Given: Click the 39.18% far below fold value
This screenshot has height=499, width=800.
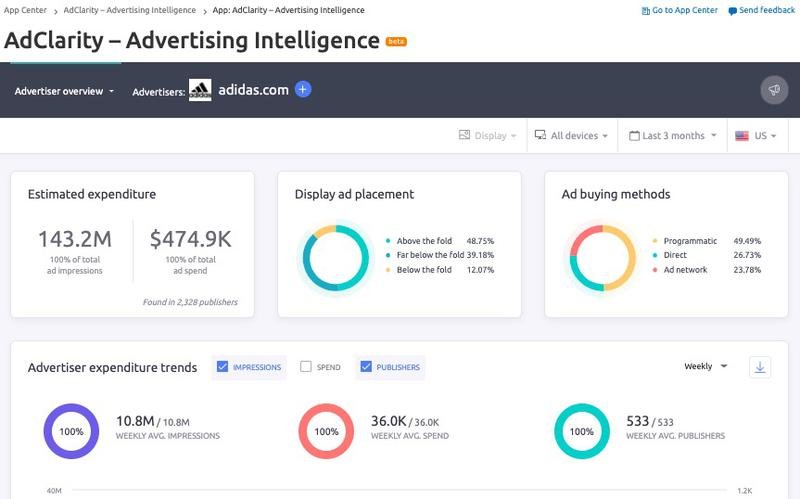Looking at the screenshot, I should pyautogui.click(x=480, y=255).
